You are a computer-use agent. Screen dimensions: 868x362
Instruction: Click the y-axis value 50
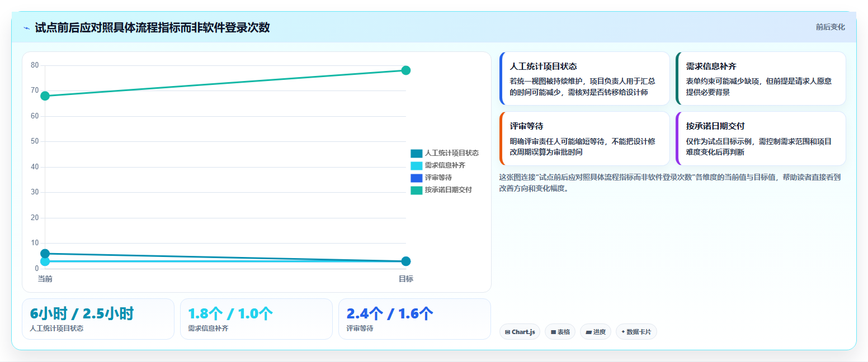coord(35,141)
